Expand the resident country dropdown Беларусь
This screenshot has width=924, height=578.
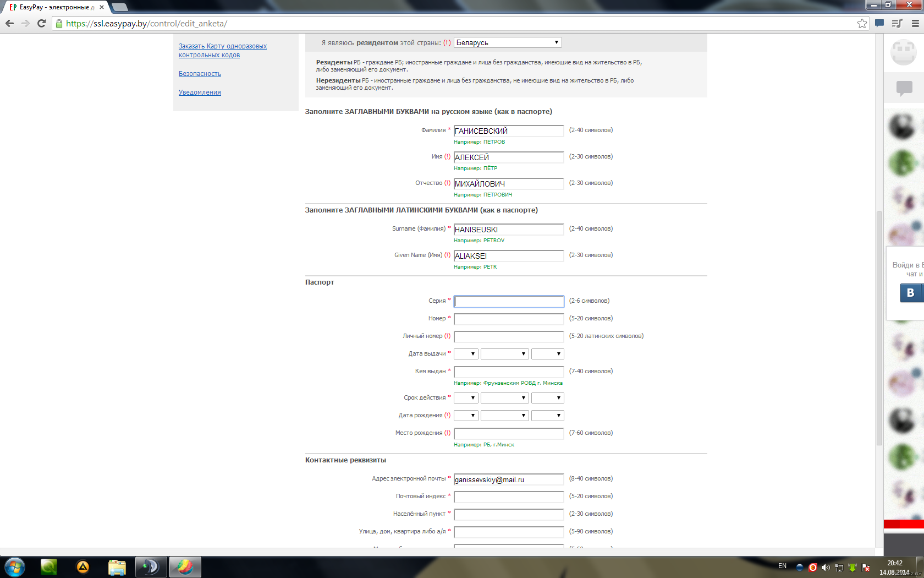(507, 43)
